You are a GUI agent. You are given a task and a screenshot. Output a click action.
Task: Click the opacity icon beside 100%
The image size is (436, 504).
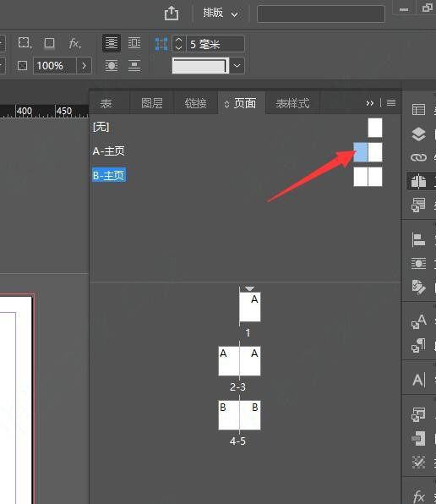[22, 66]
